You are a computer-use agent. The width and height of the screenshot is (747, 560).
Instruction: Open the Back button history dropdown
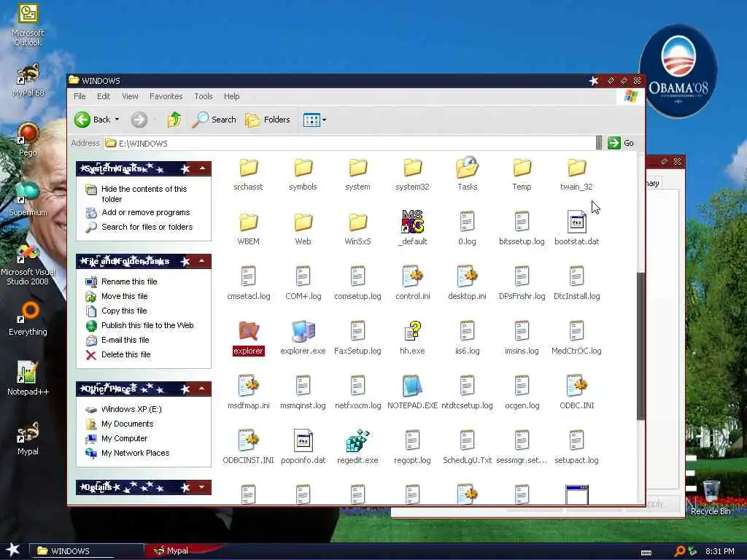pyautogui.click(x=117, y=120)
